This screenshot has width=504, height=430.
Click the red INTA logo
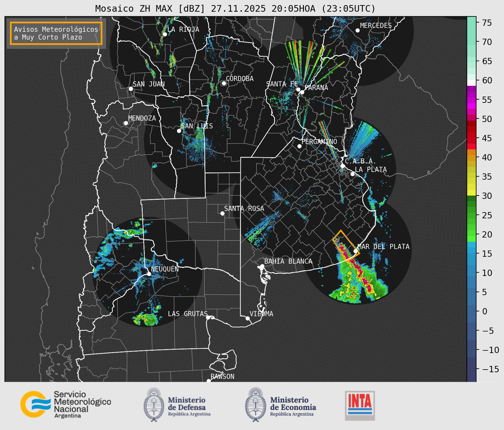click(x=360, y=405)
